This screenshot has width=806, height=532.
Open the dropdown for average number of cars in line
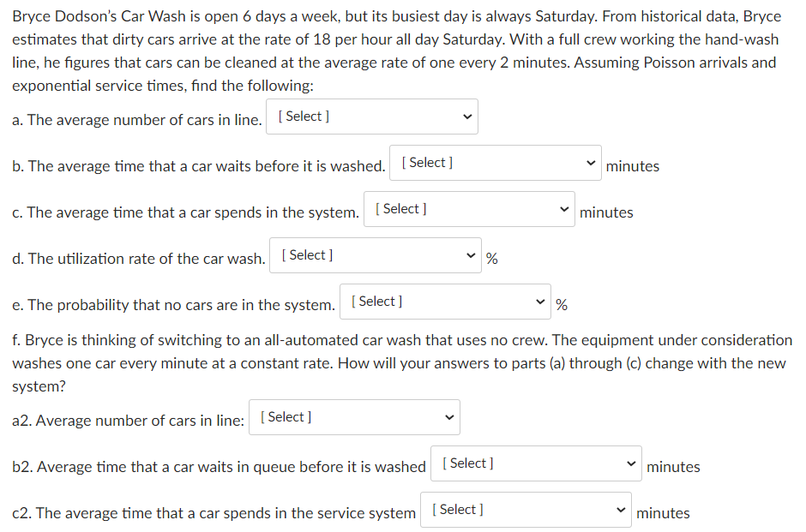coord(371,116)
